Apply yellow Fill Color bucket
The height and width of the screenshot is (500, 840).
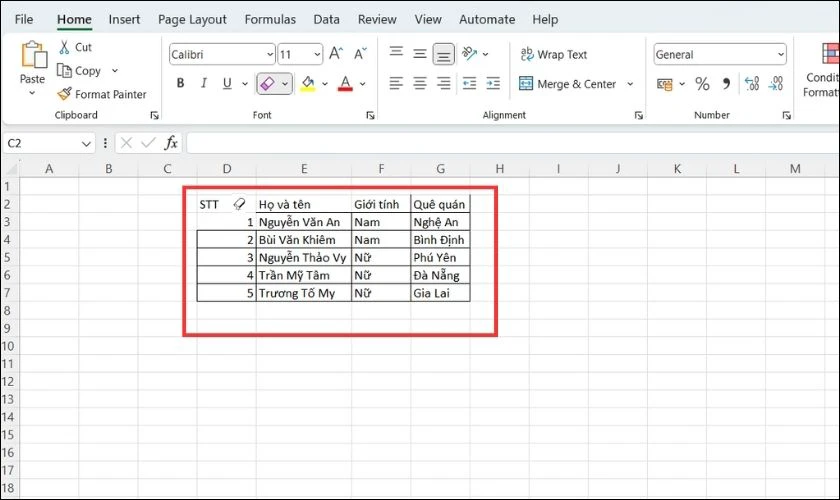click(x=308, y=84)
